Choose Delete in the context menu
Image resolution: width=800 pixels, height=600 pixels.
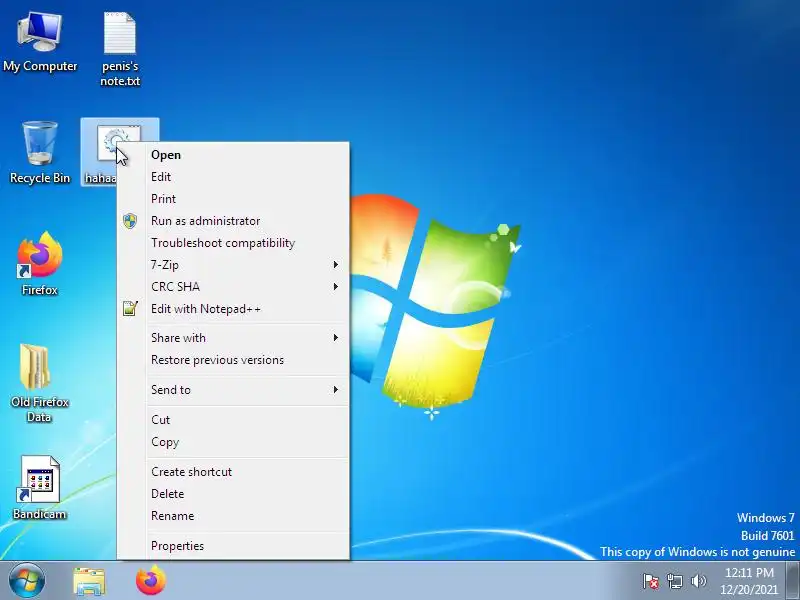click(234, 494)
